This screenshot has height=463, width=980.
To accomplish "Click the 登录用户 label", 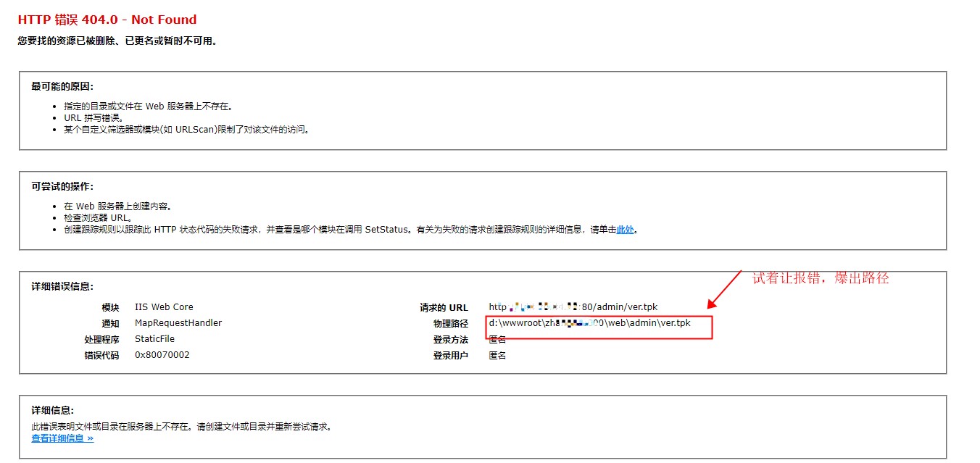I will coord(451,355).
